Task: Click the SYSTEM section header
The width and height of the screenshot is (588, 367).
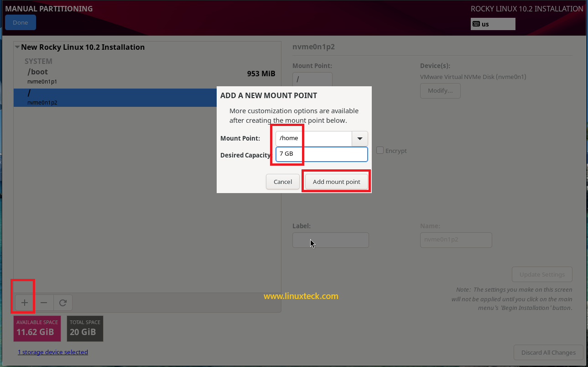Action: pos(38,61)
